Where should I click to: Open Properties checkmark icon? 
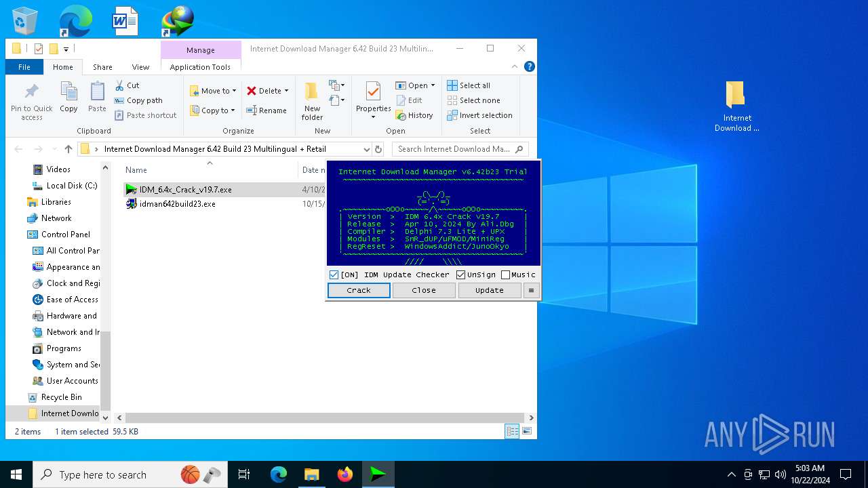(x=373, y=91)
